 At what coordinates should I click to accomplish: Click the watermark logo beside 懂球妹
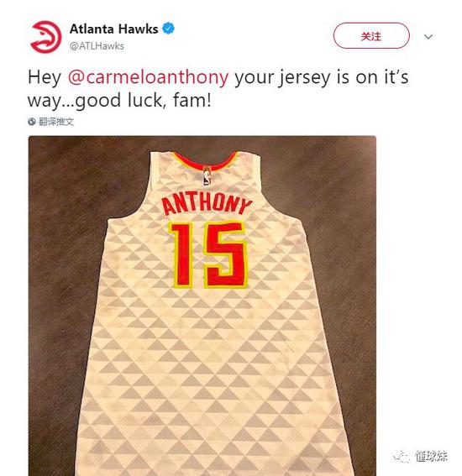pos(402,456)
